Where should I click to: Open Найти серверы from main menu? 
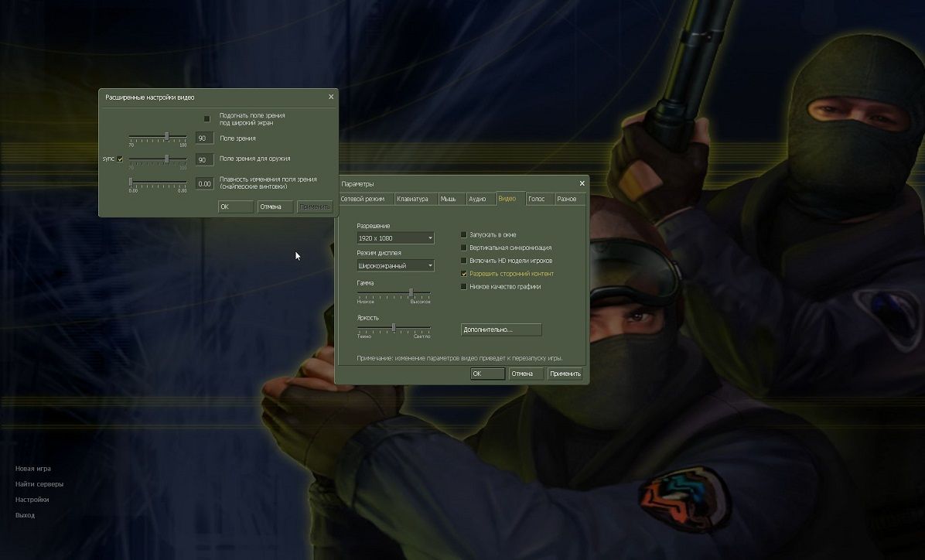[x=39, y=484]
